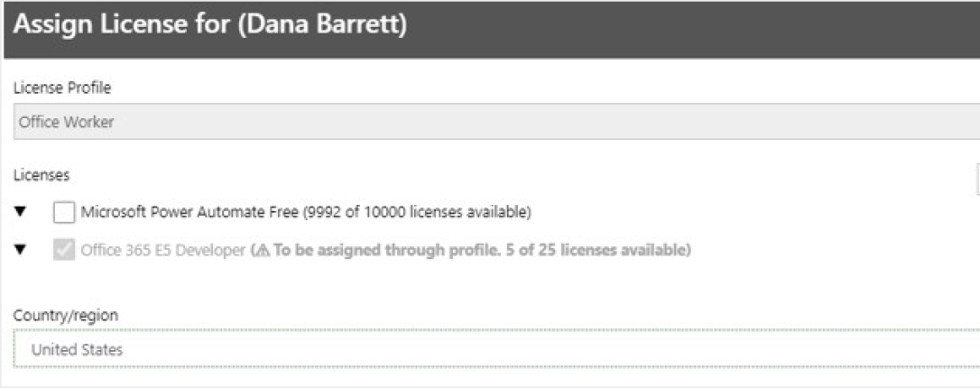Toggle the greyed Office 365 E5 Developer checkbox
980x388 pixels.
64,251
